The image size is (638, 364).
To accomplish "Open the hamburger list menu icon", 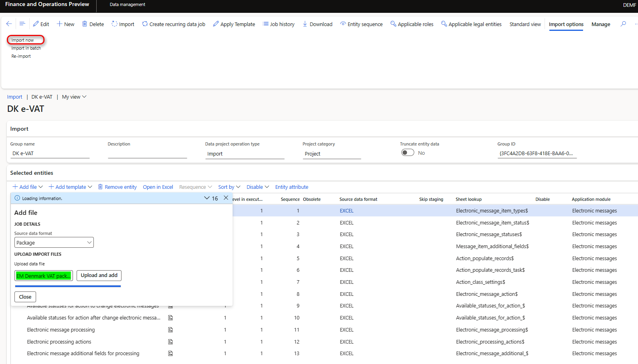I will pyautogui.click(x=22, y=24).
